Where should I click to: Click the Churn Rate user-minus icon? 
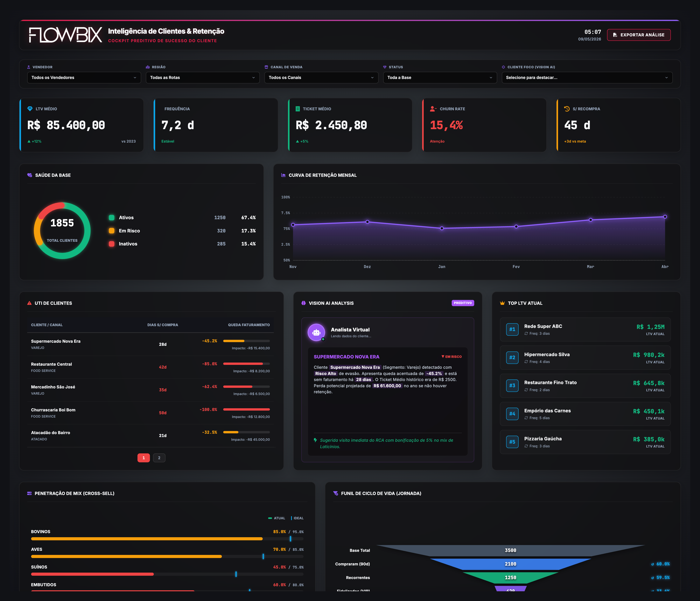(433, 109)
